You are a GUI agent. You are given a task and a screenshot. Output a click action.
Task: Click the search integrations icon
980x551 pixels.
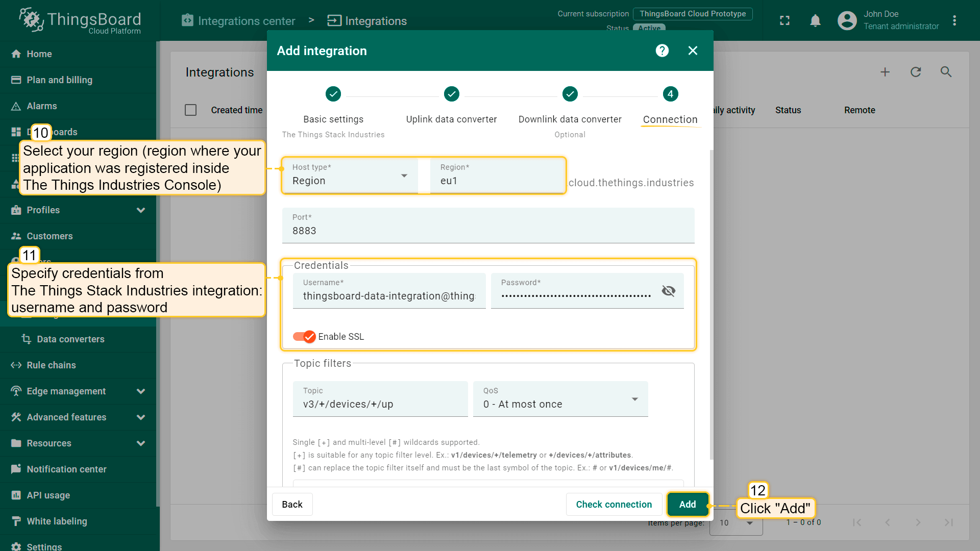[946, 72]
